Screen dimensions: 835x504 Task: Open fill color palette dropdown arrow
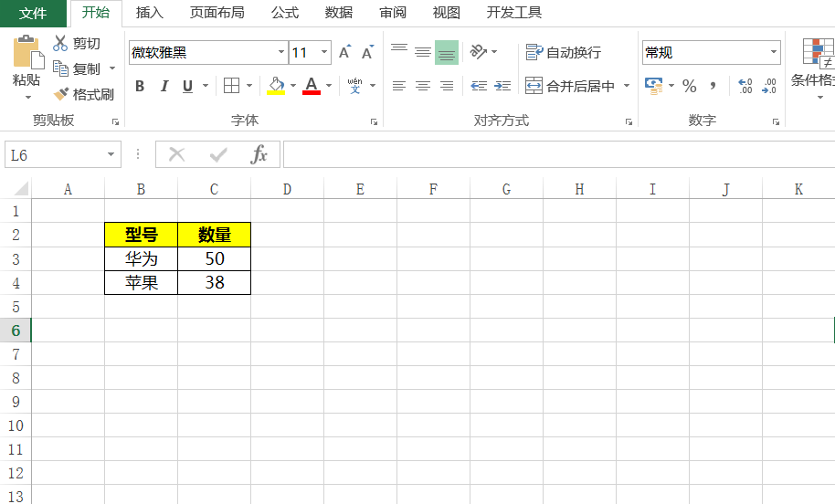point(293,86)
